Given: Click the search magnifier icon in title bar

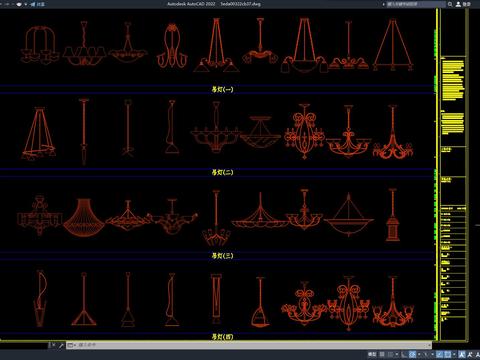Looking at the screenshot, I should (x=450, y=4).
